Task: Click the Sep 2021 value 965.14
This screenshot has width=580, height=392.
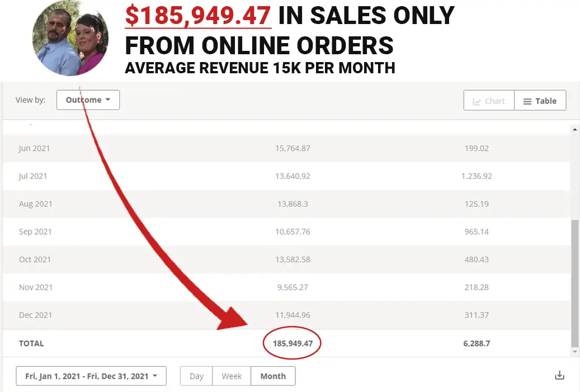Action: tap(476, 232)
